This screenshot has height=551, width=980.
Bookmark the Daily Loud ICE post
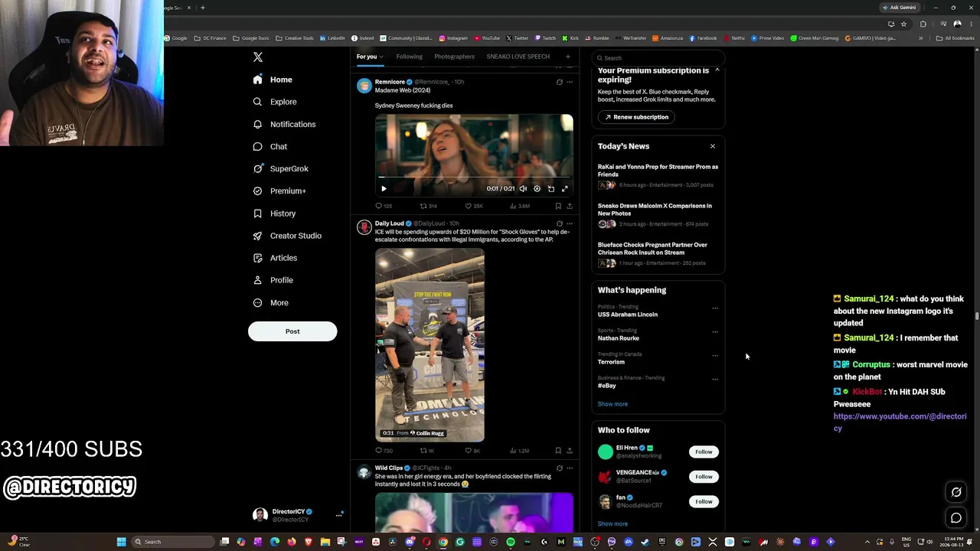[x=558, y=451]
